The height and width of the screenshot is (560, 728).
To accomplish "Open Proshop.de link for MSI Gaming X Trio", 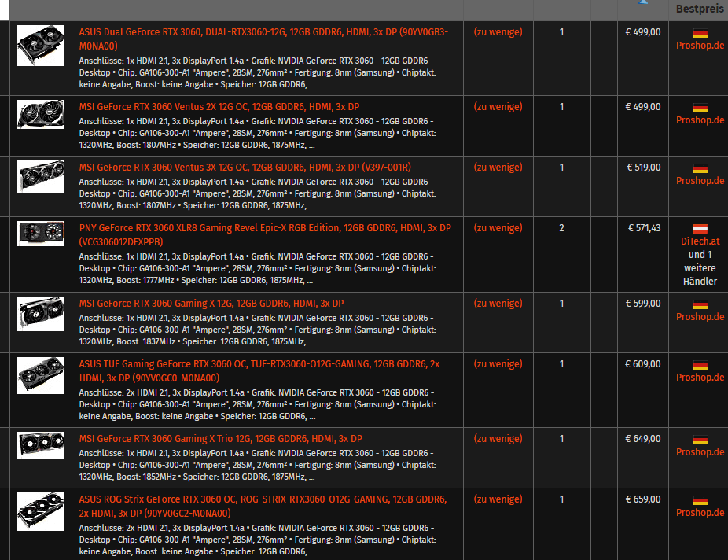I will [x=700, y=452].
